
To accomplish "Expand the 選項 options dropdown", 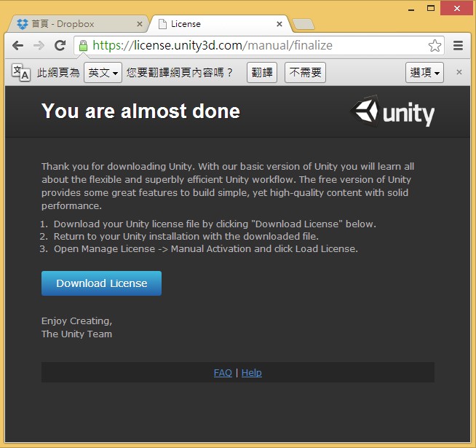I will pos(424,72).
